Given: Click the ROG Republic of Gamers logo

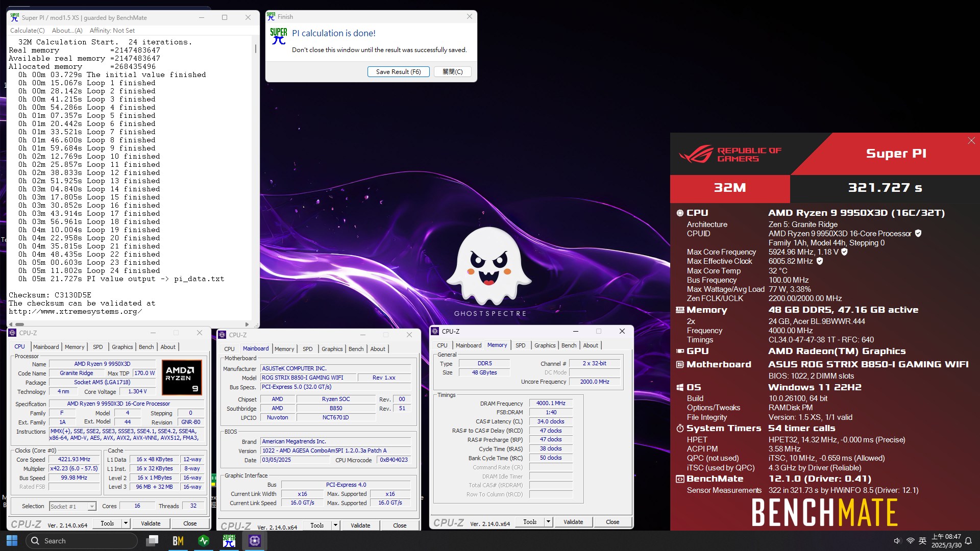Looking at the screenshot, I should coord(730,154).
